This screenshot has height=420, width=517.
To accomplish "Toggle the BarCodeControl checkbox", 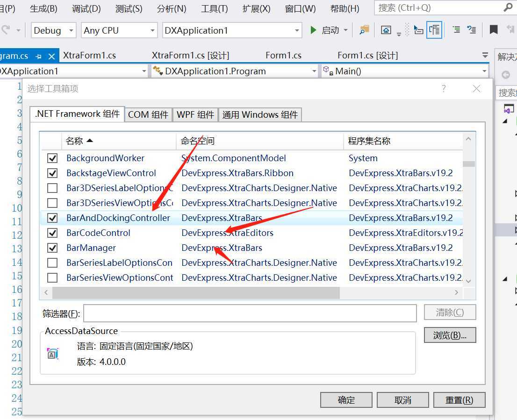I will tap(52, 233).
